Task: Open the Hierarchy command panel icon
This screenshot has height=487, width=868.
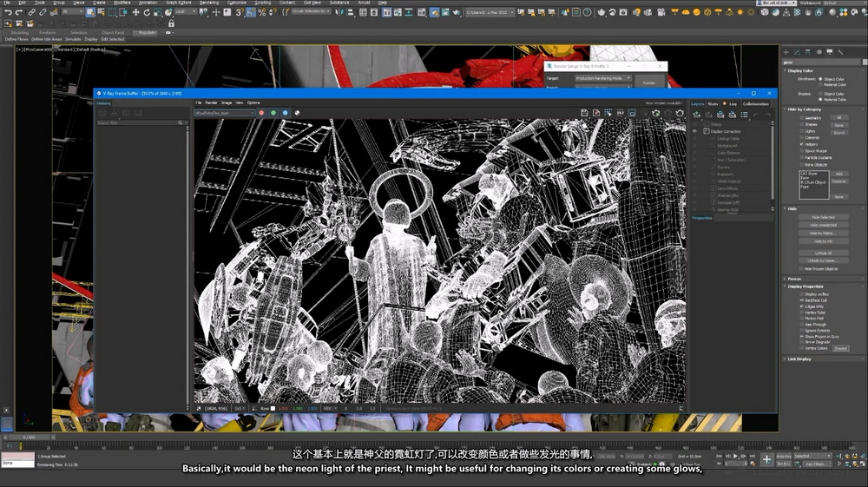Action: click(807, 52)
